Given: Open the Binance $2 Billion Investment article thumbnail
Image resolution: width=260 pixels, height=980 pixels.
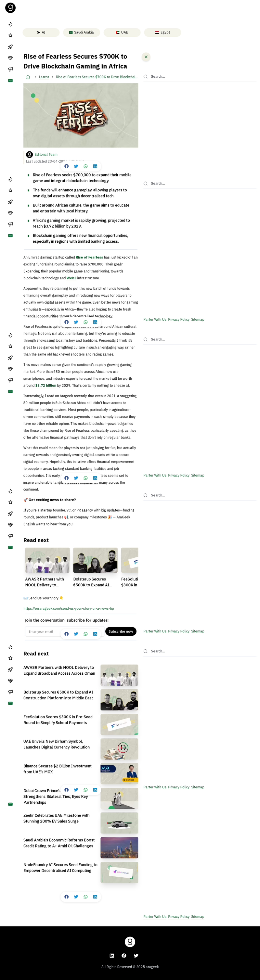Looking at the screenshot, I should pos(119,773).
